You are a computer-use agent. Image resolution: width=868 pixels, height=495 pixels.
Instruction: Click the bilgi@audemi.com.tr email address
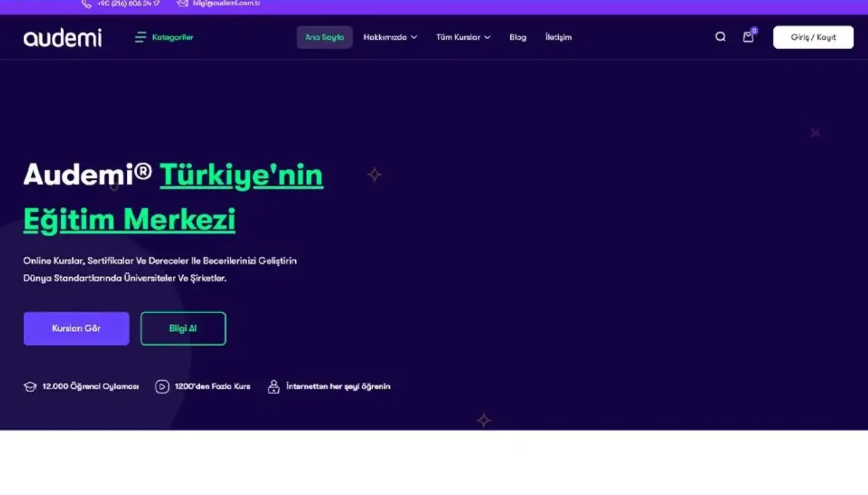[226, 4]
